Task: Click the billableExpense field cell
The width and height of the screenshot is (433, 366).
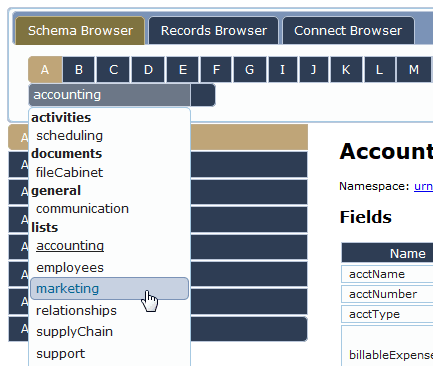Action: click(x=387, y=347)
